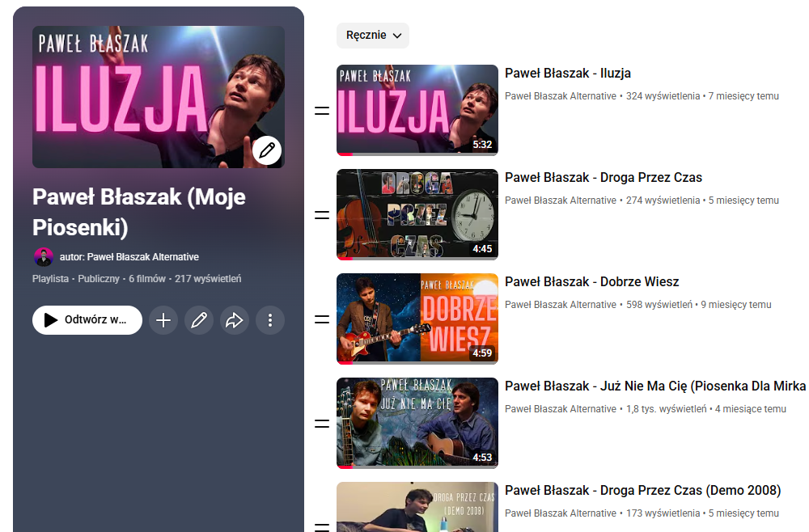Image resolution: width=809 pixels, height=532 pixels.
Task: Click drag handle beside Dobrze Wiesz video
Action: pyautogui.click(x=322, y=319)
